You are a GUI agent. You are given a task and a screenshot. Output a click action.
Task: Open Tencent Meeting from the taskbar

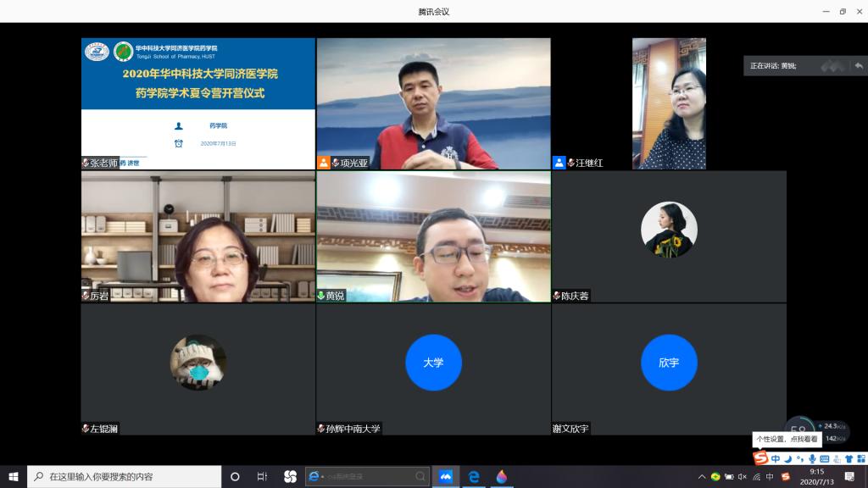tap(446, 477)
